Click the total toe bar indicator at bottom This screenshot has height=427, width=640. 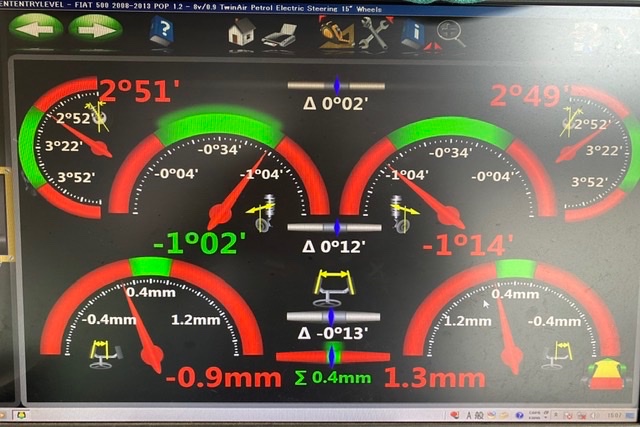click(x=332, y=357)
